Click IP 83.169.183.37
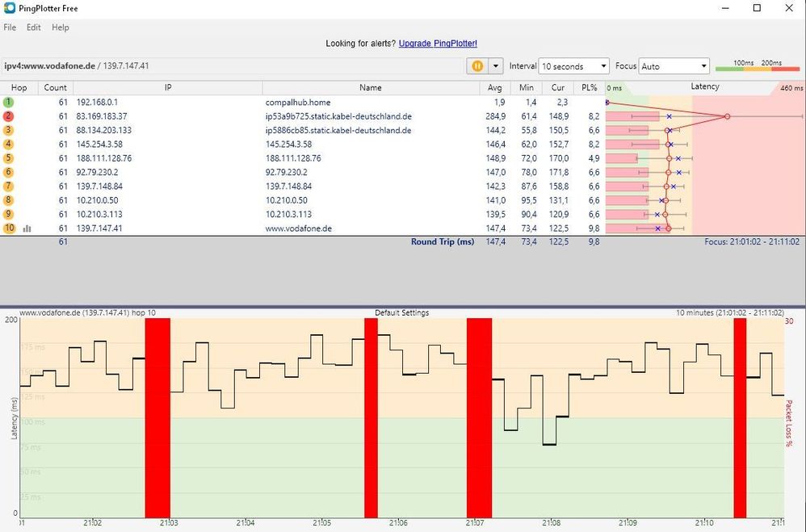 pos(102,116)
